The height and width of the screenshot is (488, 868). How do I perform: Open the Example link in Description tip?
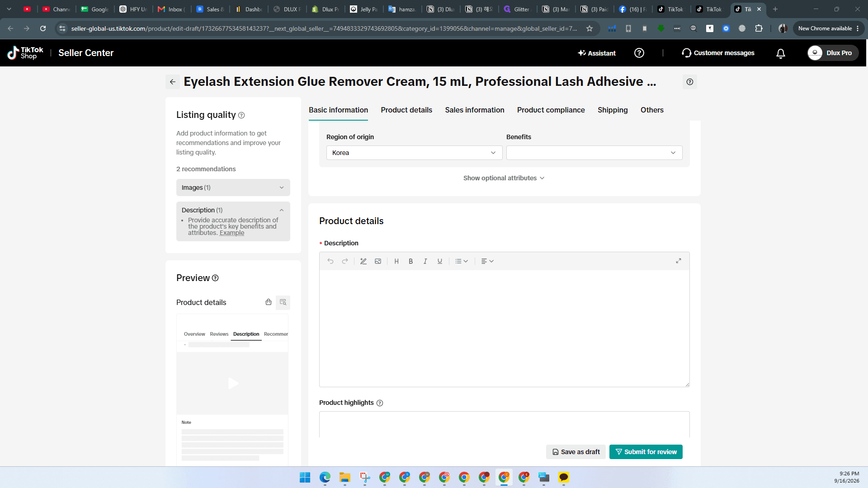point(232,233)
